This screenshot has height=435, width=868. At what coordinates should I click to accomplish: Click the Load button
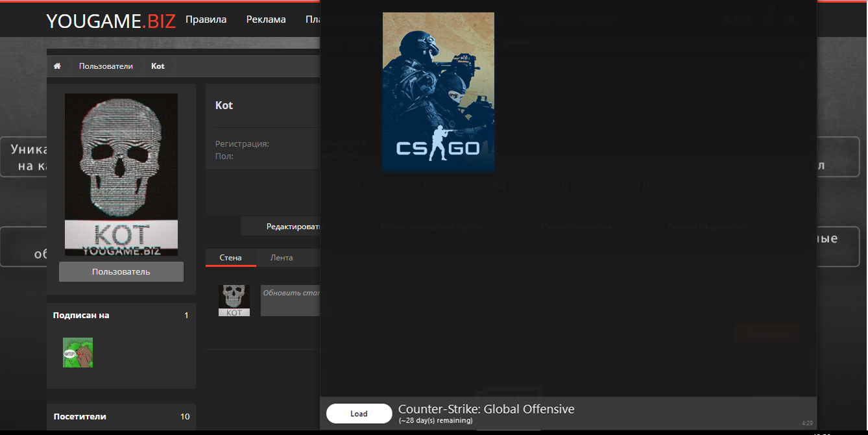click(359, 414)
